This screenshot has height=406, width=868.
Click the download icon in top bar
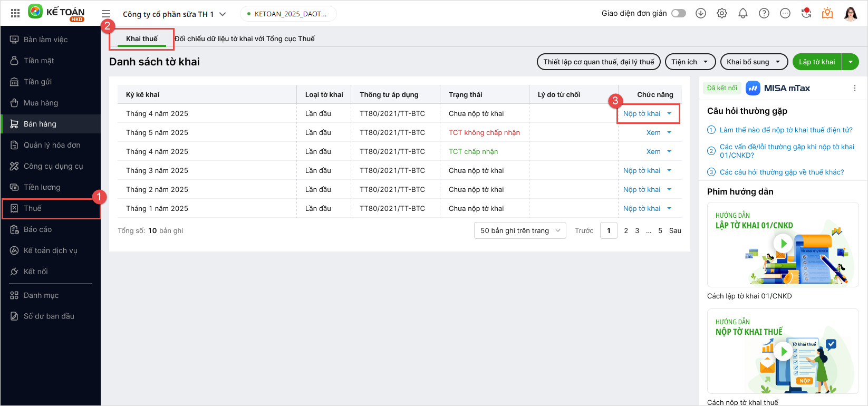click(x=701, y=13)
